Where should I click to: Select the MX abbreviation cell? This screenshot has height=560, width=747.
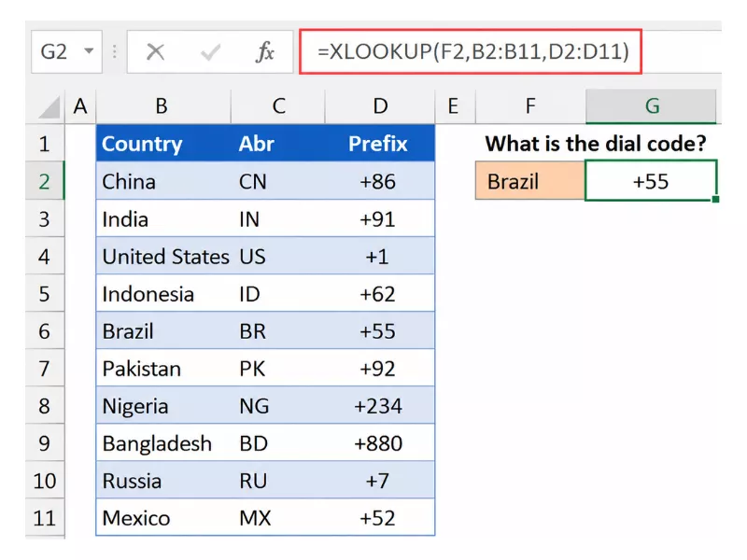coord(278,518)
